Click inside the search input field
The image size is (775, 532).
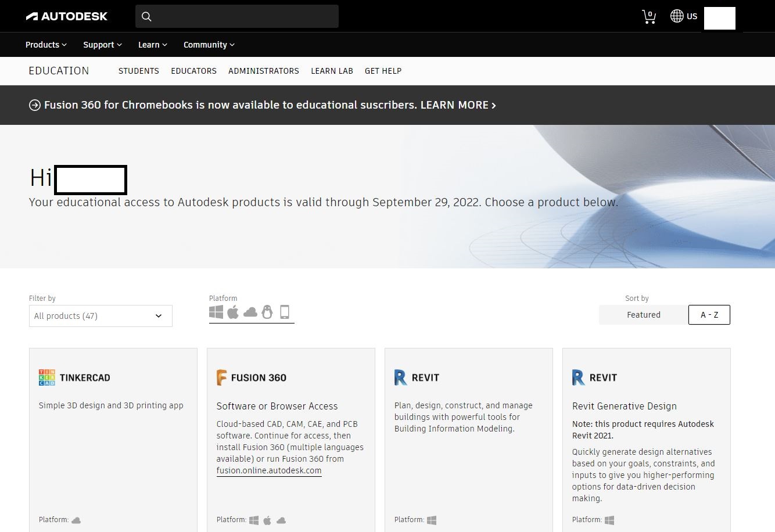pos(238,16)
